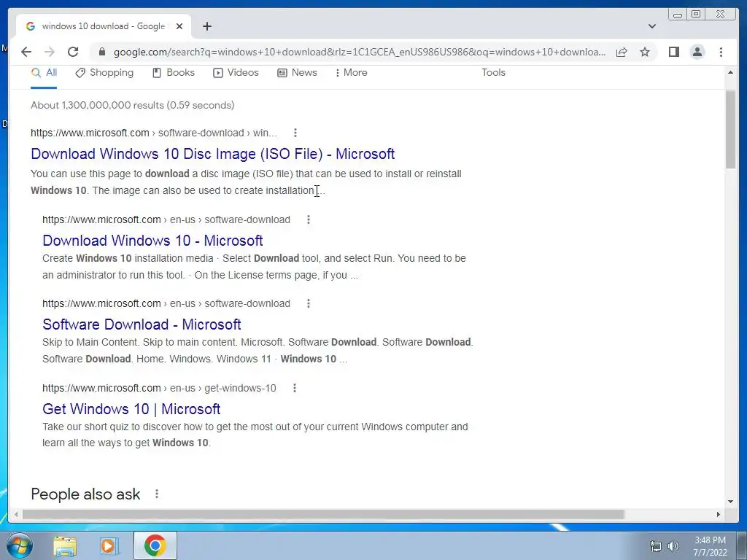The height and width of the screenshot is (560, 747).
Task: Open Chrome's three-dot menu
Action: tap(721, 52)
